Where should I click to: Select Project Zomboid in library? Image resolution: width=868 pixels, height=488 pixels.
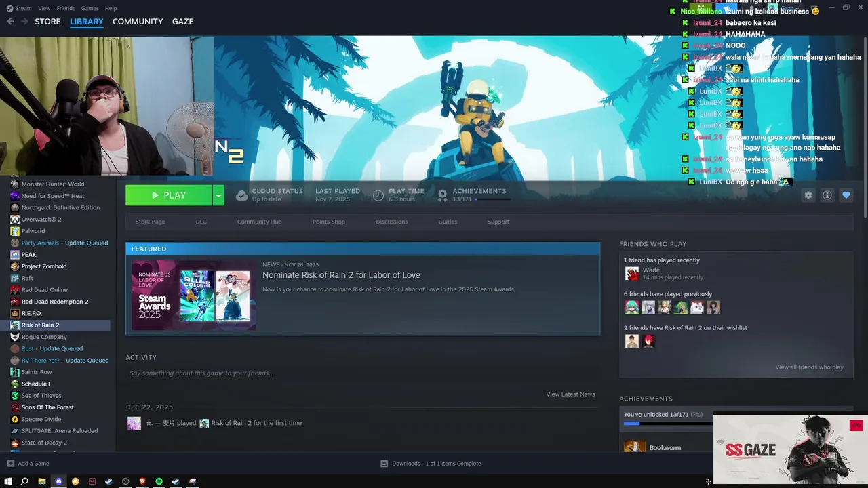(x=44, y=266)
